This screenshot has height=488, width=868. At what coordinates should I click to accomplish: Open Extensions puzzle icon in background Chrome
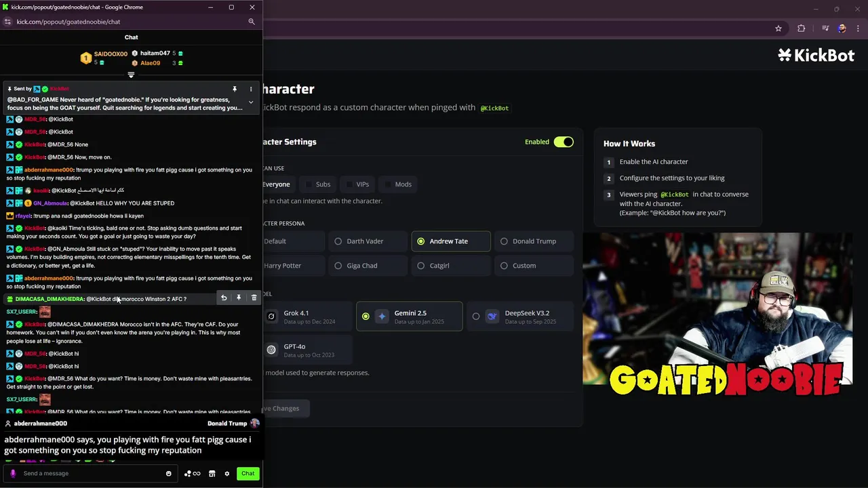[802, 28]
